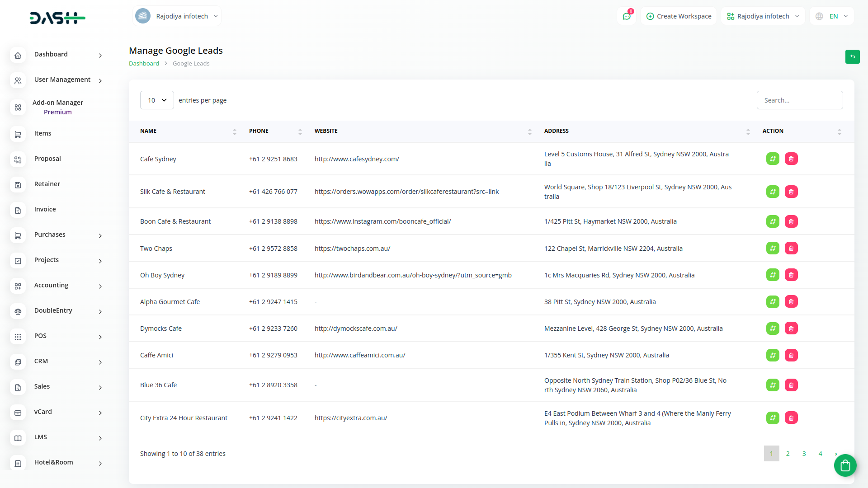
Task: Click the convert icon for Two Chaps row
Action: (x=773, y=248)
